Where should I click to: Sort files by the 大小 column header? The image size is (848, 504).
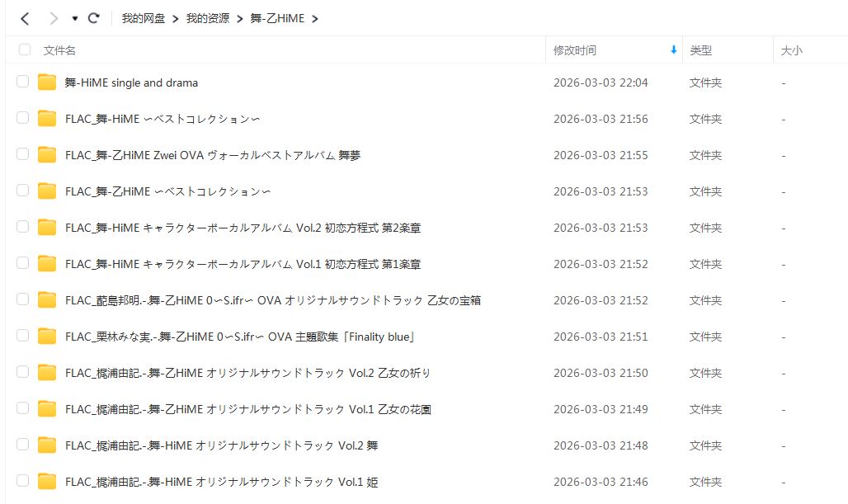(x=791, y=50)
